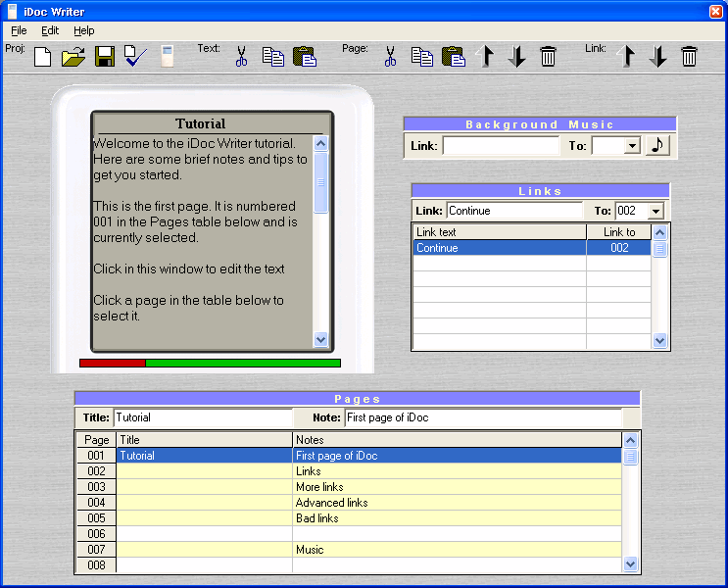728x588 pixels.
Task: Copy the page using the Page copy icon
Action: tap(422, 57)
